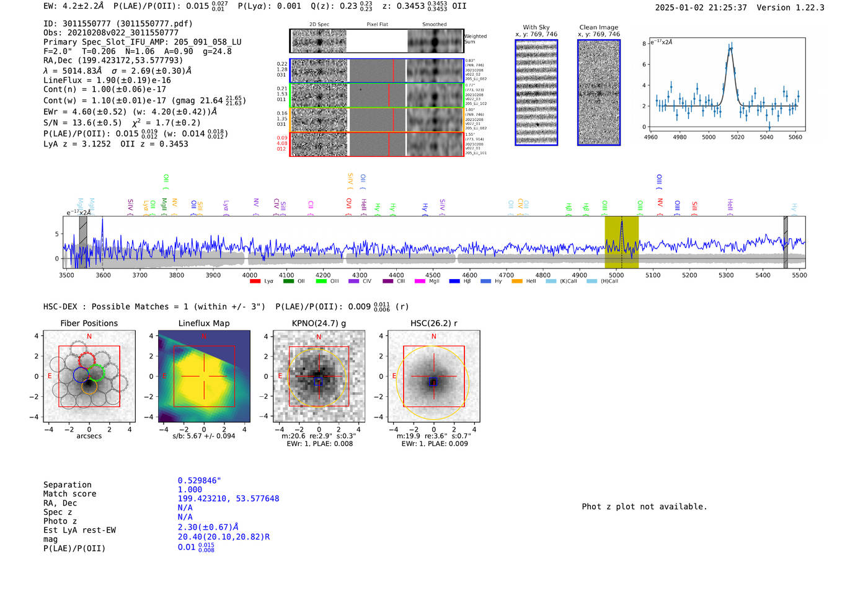868x591 pixels.
Task: Click the EWr: 1. PLAE: 0.008 caption
Action: [320, 443]
